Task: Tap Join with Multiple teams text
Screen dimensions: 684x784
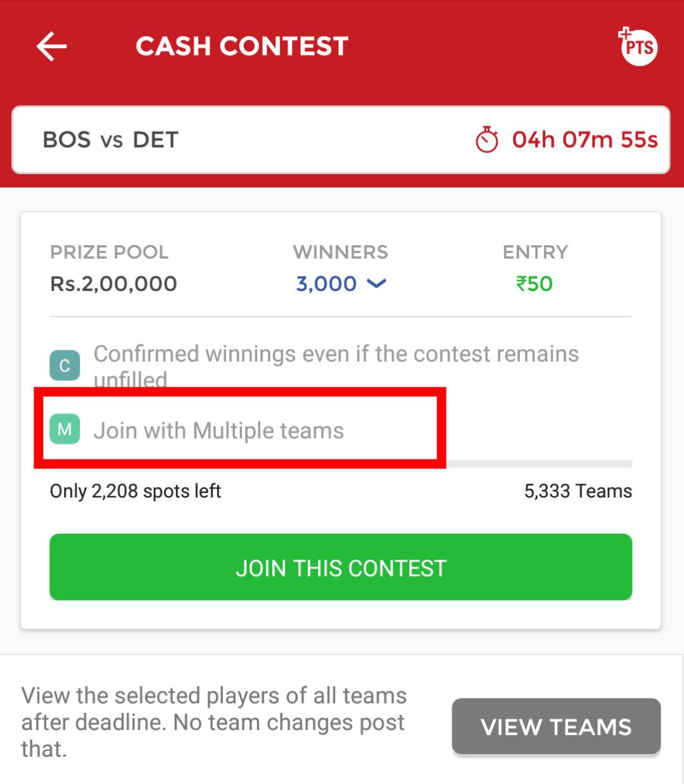Action: (x=218, y=430)
